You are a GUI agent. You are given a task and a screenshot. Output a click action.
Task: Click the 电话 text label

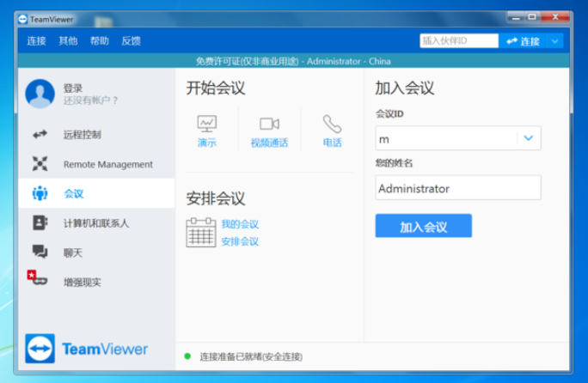332,143
